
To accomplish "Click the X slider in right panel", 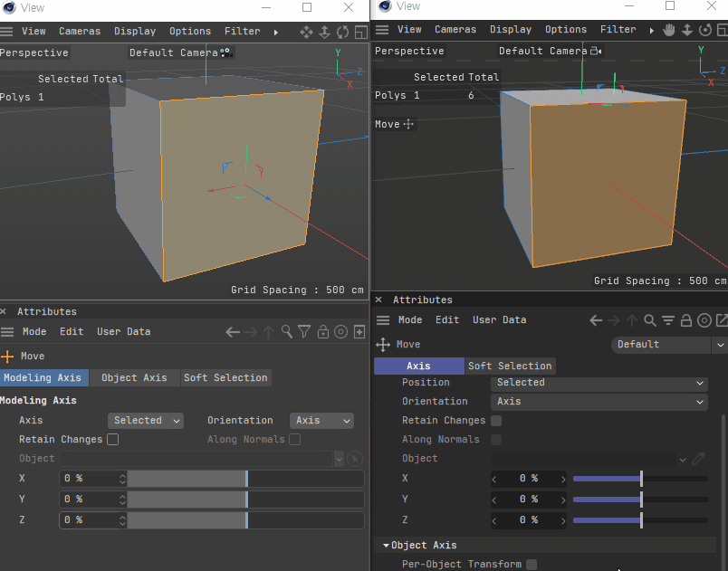I will 640,479.
